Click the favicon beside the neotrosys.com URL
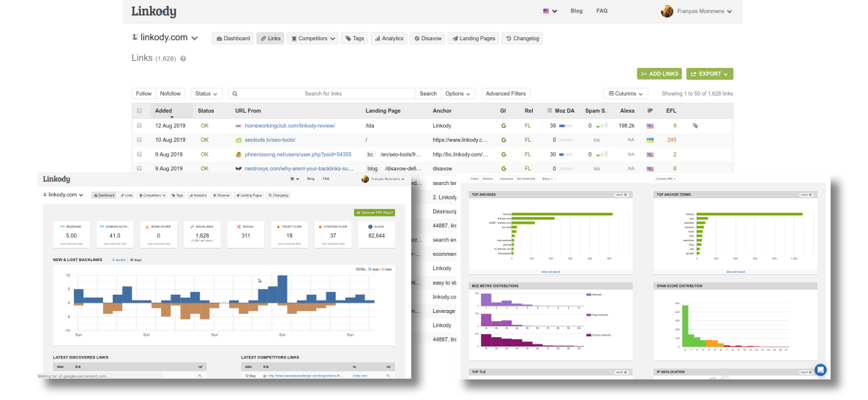This screenshot has width=868, height=400. click(x=239, y=169)
